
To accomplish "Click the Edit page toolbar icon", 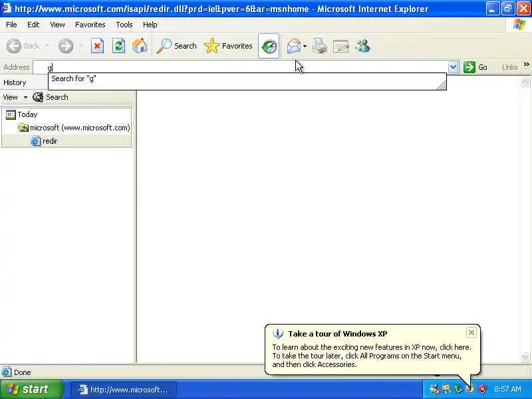I will pyautogui.click(x=341, y=46).
